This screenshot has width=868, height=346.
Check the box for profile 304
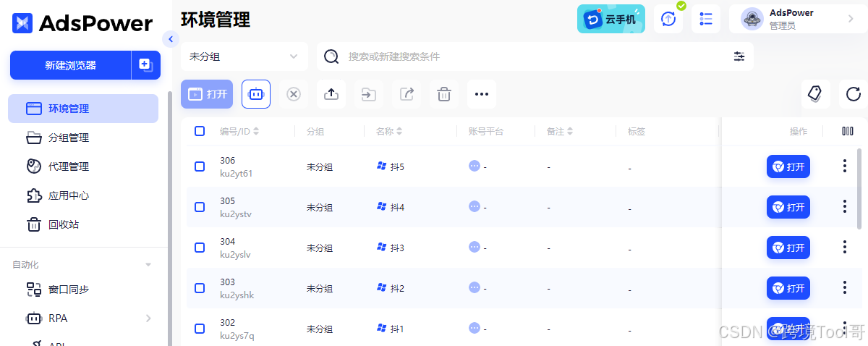(200, 248)
